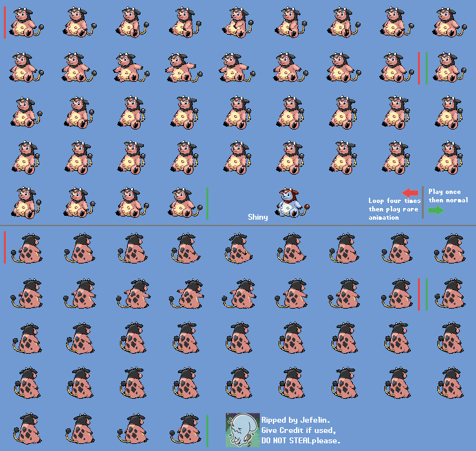Select the back-facing sprite right of the green bar
The height and width of the screenshot is (451, 476).
tap(450, 293)
